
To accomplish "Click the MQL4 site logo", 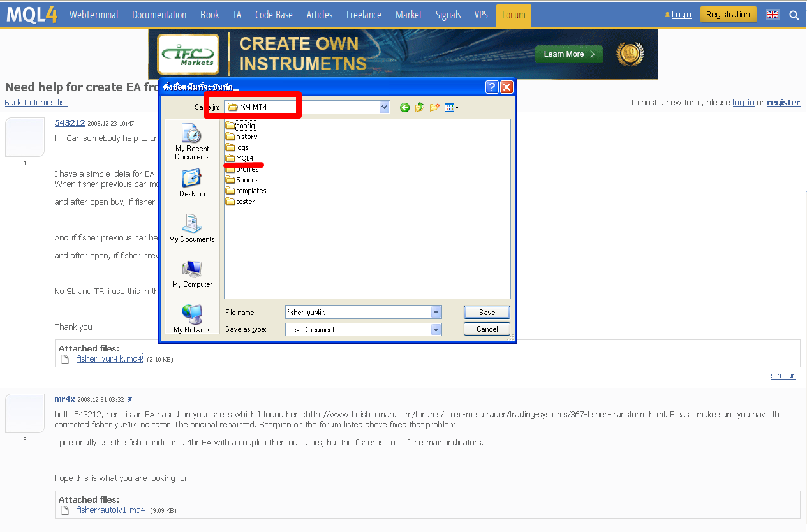I will (x=32, y=15).
